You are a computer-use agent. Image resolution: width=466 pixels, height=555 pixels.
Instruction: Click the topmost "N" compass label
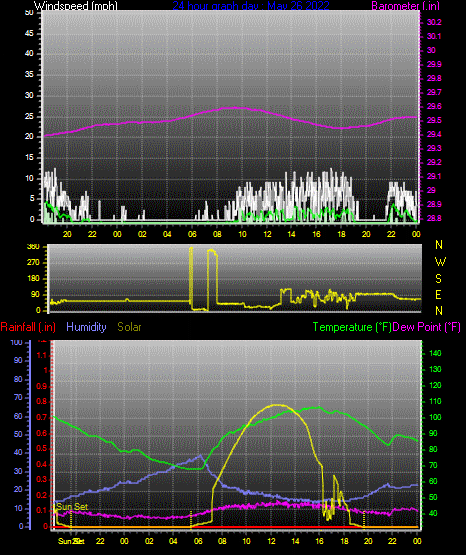439,245
